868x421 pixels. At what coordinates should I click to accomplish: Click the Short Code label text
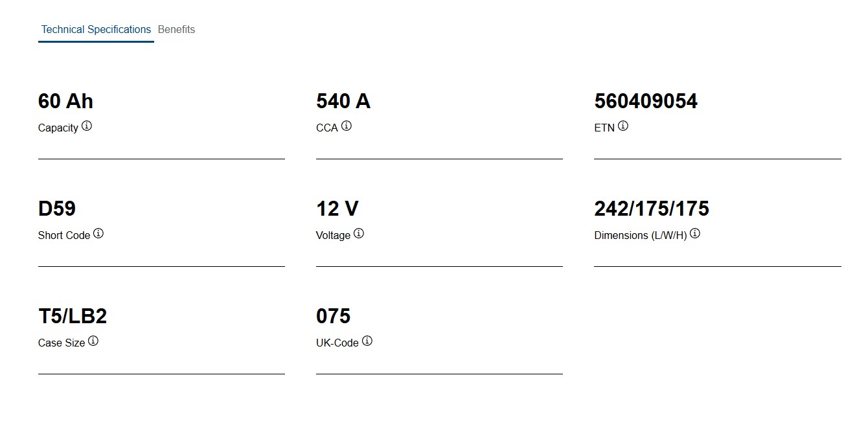click(x=64, y=236)
